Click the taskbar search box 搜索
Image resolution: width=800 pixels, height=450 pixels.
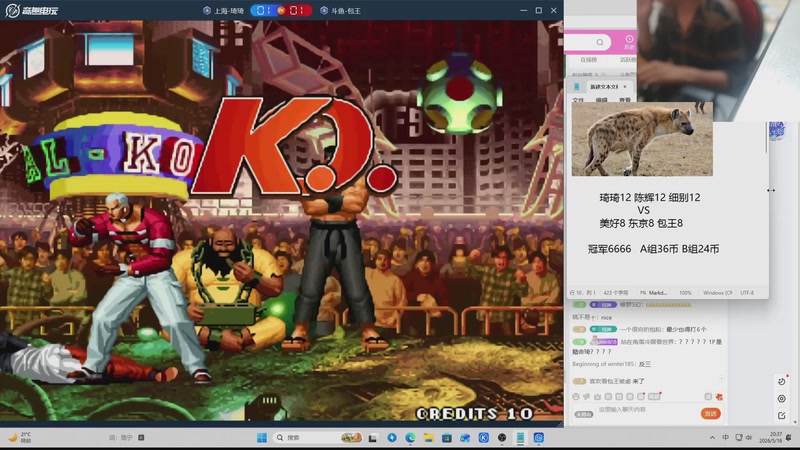point(318,438)
